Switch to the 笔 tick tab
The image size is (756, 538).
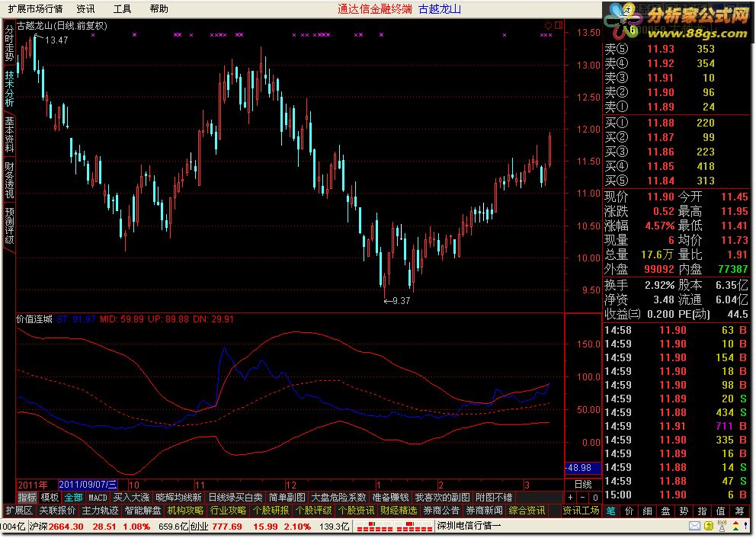(611, 511)
